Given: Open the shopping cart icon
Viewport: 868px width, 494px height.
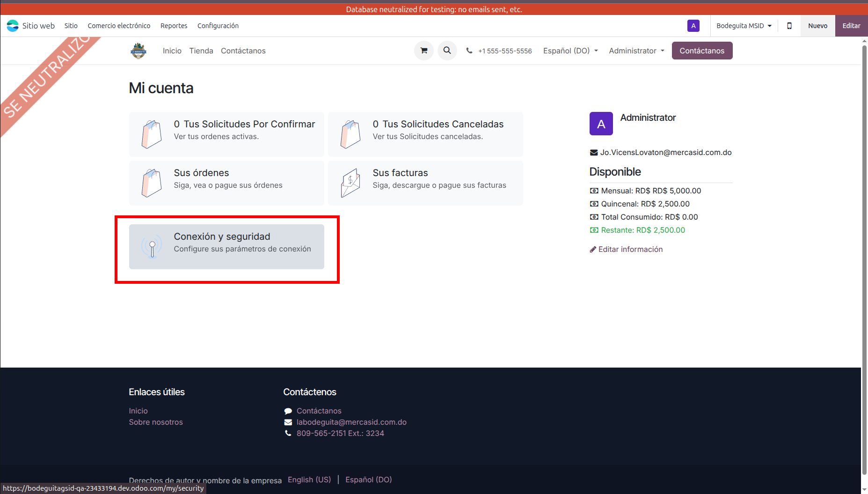Looking at the screenshot, I should coord(423,51).
